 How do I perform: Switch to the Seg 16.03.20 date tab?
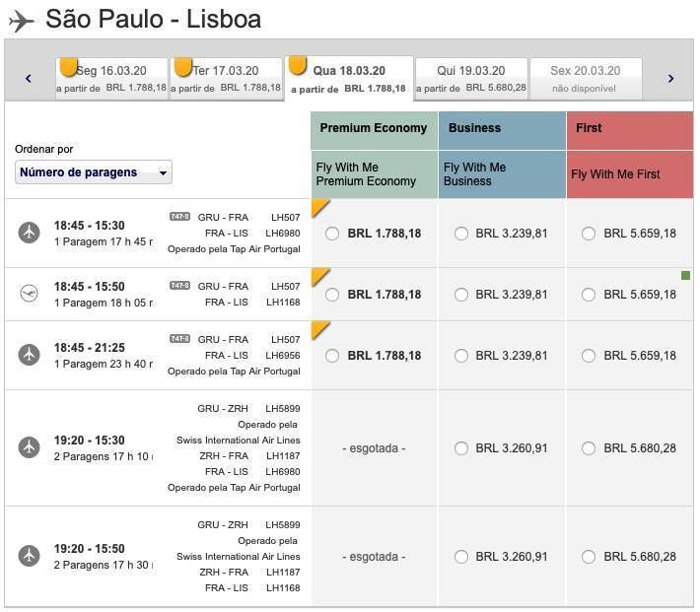click(111, 79)
